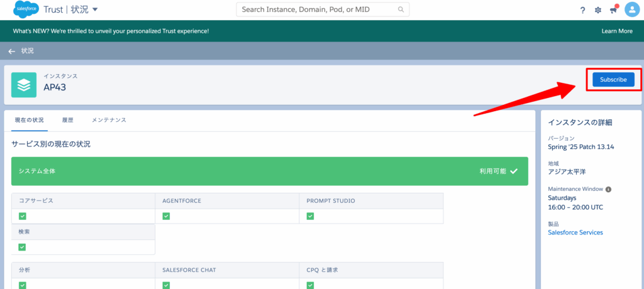The image size is (644, 289).
Task: Click the SALESFORCE CHAT status check icon
Action: [x=166, y=285]
